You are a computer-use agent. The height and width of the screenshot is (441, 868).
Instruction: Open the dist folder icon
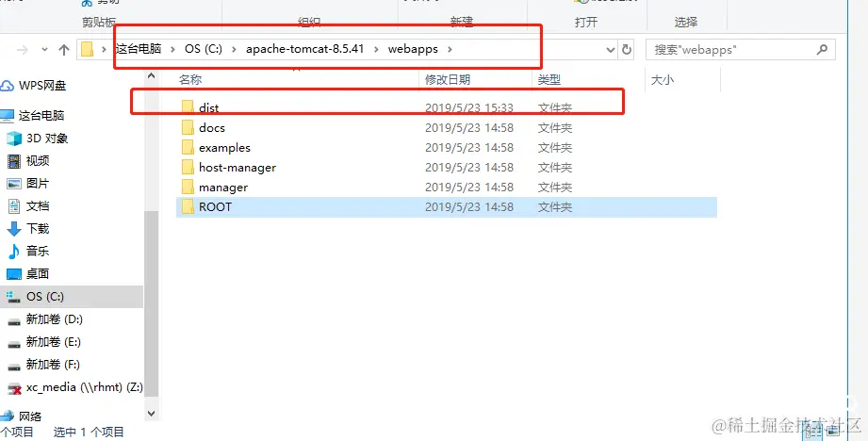pyautogui.click(x=188, y=107)
